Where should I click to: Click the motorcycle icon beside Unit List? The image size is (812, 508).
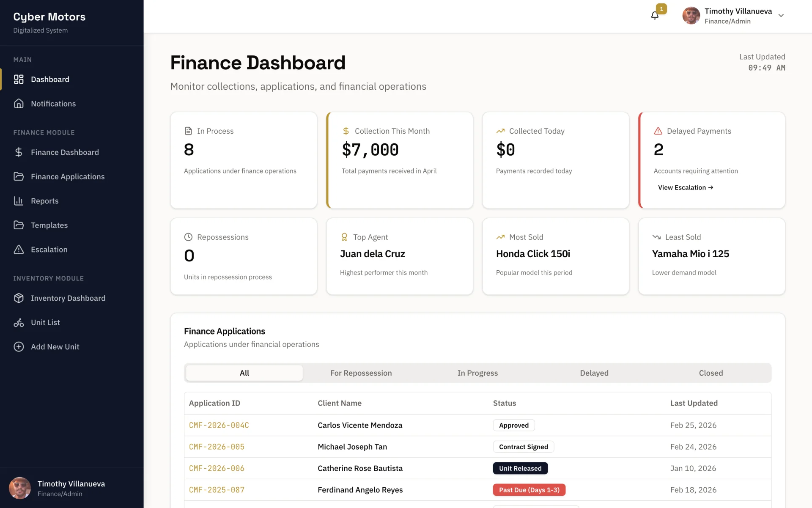(19, 323)
